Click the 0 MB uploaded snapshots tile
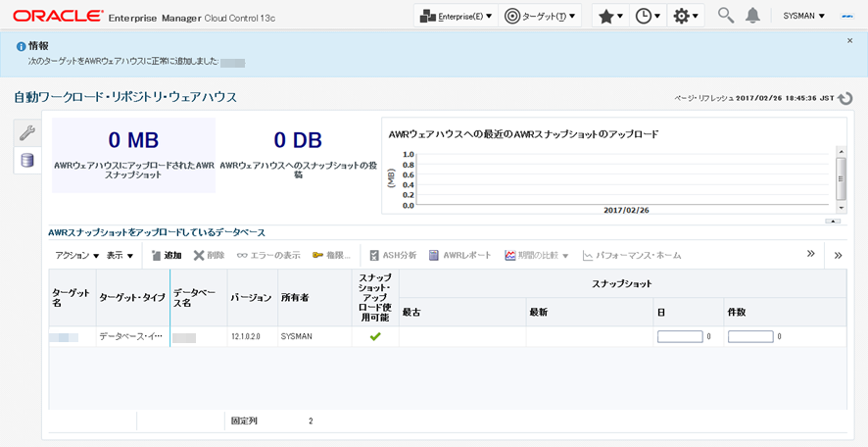 point(133,155)
